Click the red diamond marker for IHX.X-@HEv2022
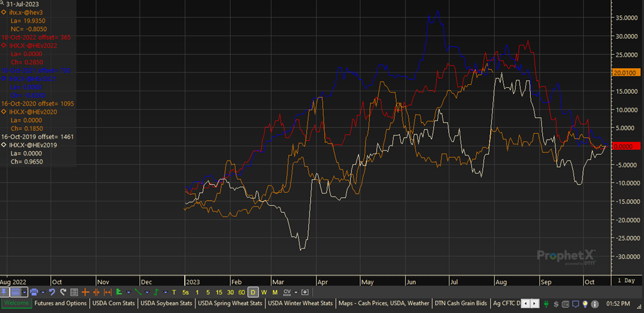The height and width of the screenshot is (313, 644). click(4, 46)
